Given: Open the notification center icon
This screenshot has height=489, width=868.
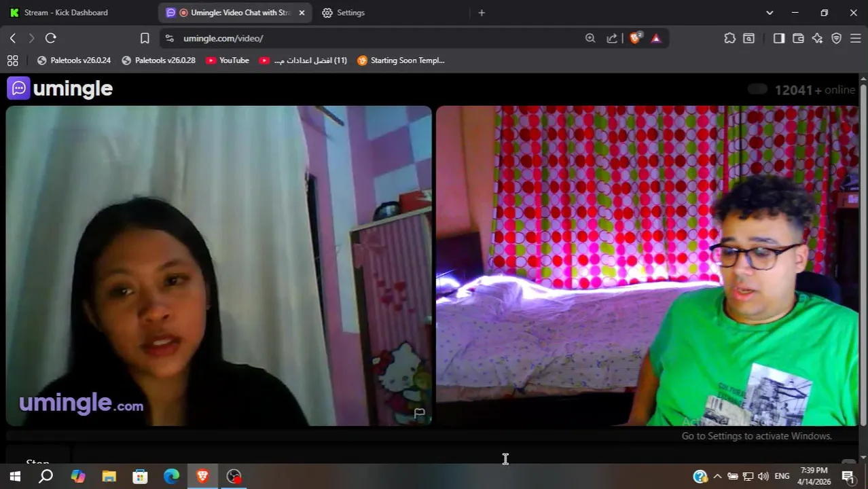Looking at the screenshot, I should coord(848,476).
